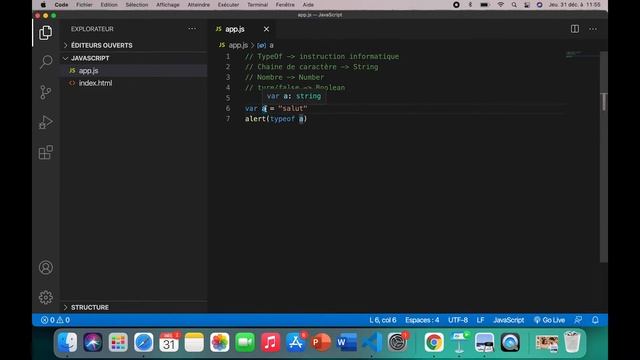Open the Run and Debug view
Viewport: 640px width, 360px height.
(46, 122)
